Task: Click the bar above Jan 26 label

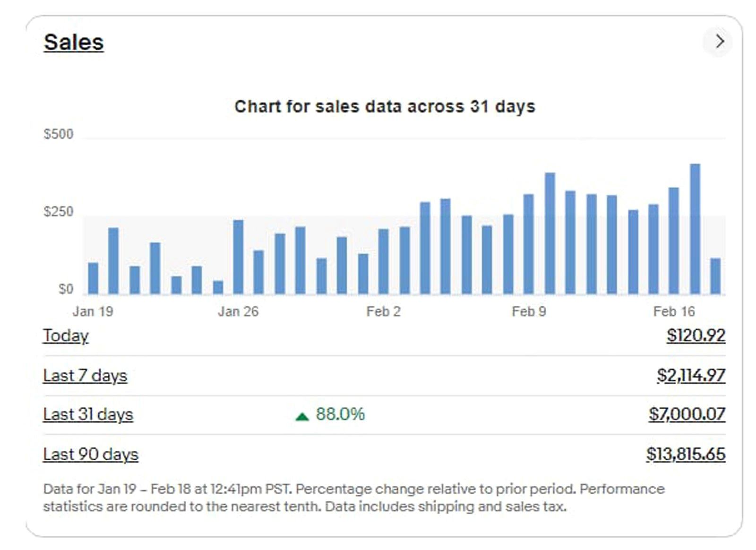Action: pyautogui.click(x=239, y=258)
